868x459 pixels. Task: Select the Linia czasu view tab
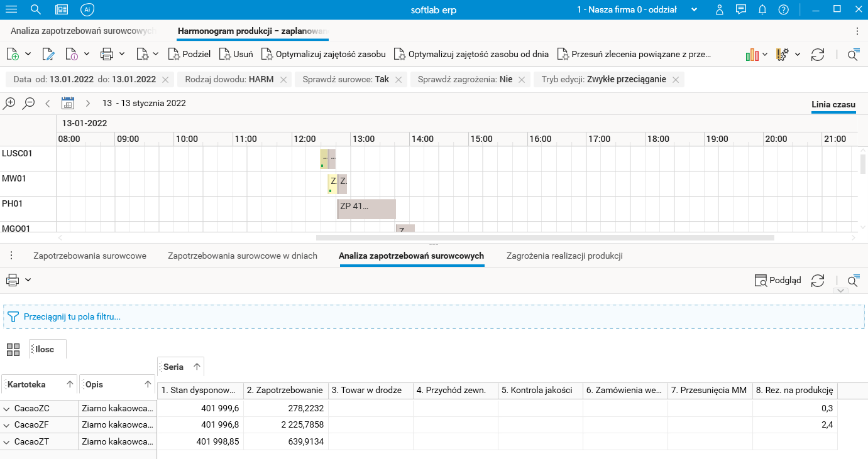(833, 104)
